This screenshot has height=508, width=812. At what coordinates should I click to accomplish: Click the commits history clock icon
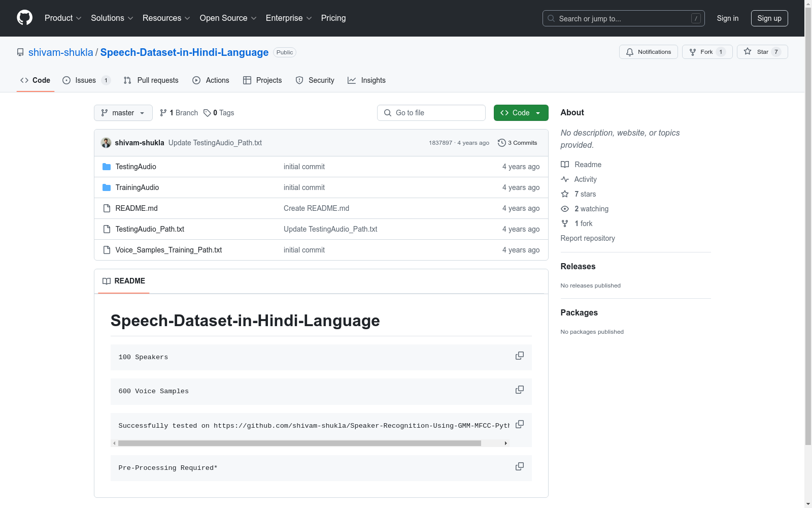click(502, 143)
